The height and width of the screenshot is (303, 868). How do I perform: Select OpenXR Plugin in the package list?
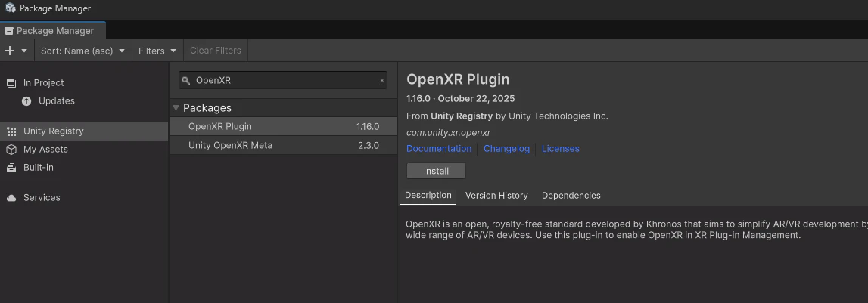283,127
